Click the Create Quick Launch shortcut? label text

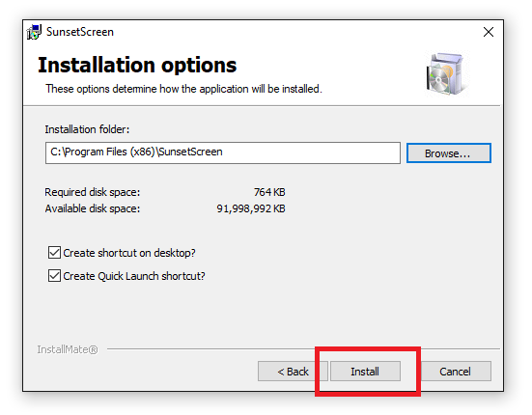coord(134,276)
